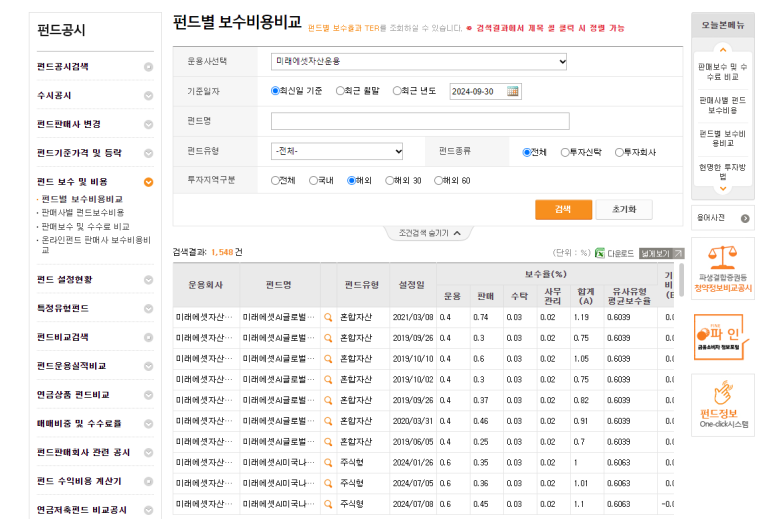This screenshot has height=519, width=773.
Task: Expand 펀드판매회사 관련 공시 menu arrow
Action: (148, 452)
